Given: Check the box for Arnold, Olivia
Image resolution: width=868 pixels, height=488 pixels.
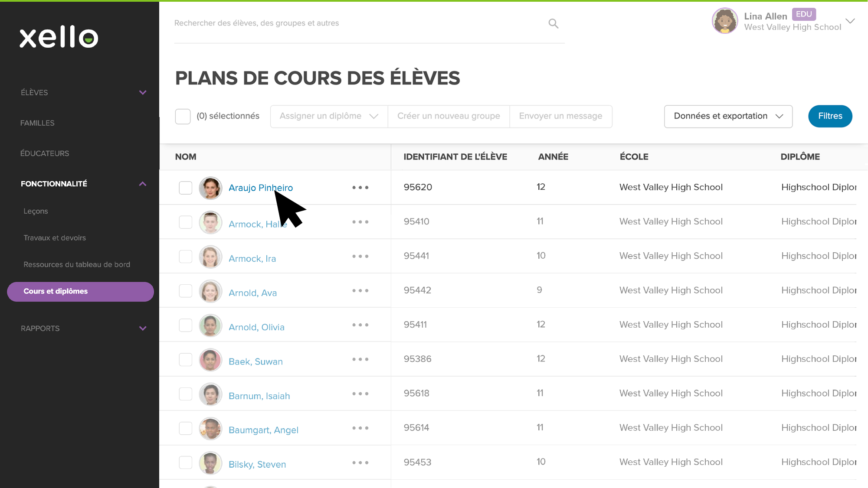Looking at the screenshot, I should (x=186, y=325).
